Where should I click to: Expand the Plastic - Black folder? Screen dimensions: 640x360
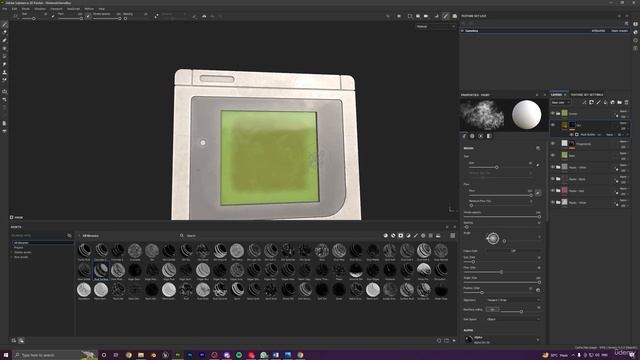click(x=558, y=179)
